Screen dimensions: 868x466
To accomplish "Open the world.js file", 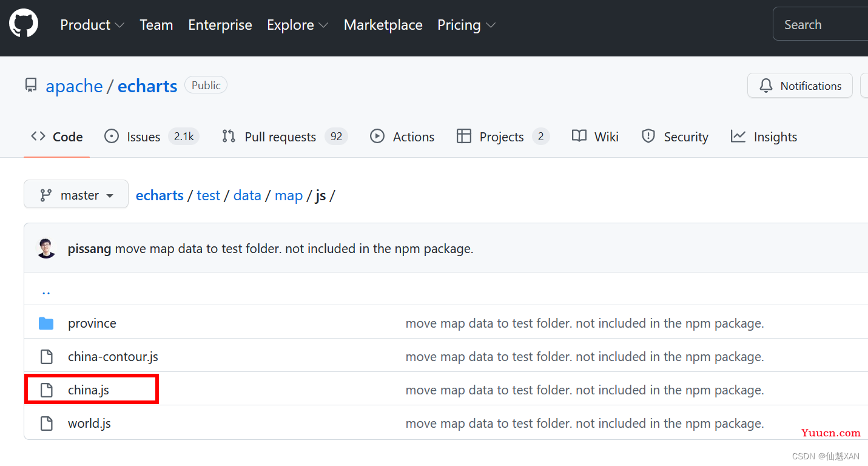I will [x=89, y=424].
